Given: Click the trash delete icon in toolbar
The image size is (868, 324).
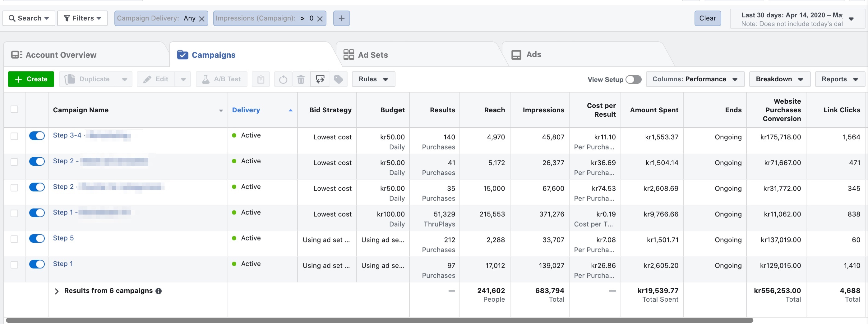Looking at the screenshot, I should pos(301,79).
